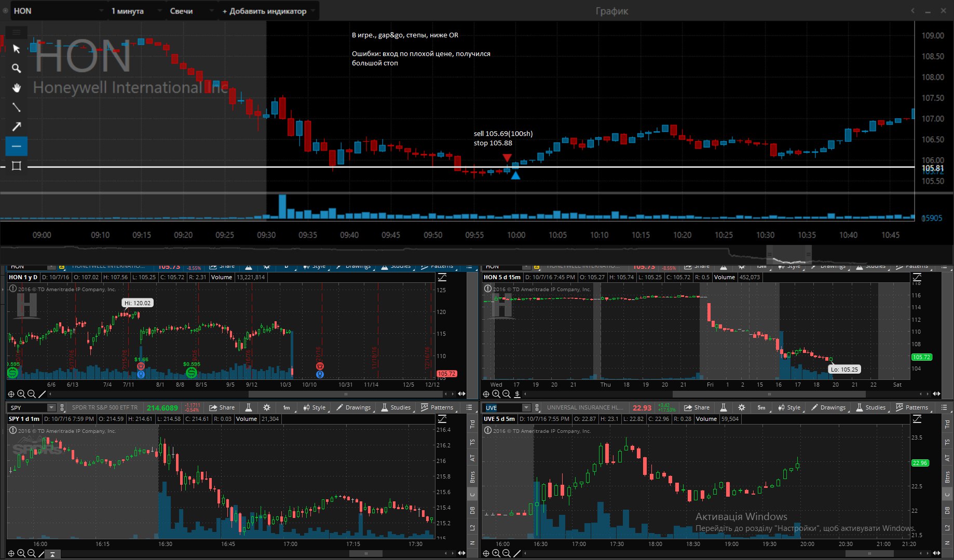Open Drawings menu in SPY panel
Screen dimensions: 954x560
pyautogui.click(x=353, y=407)
